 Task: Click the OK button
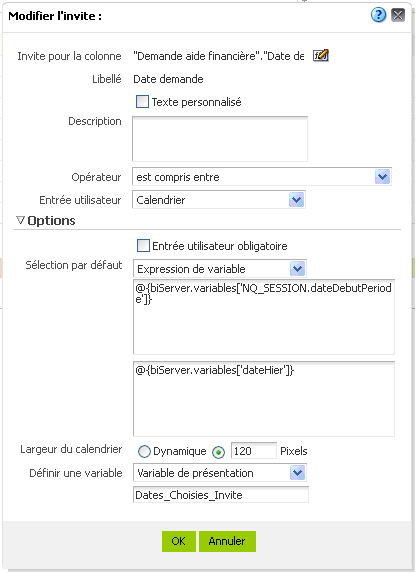coord(179,541)
